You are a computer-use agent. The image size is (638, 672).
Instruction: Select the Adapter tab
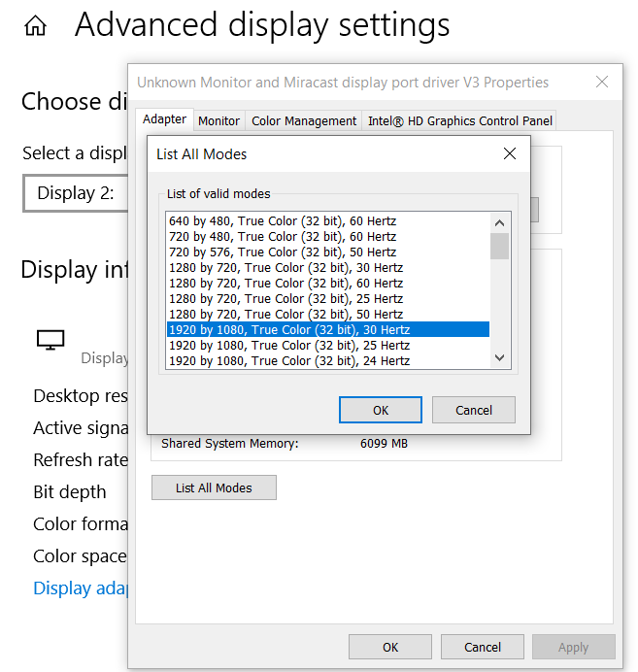pos(164,119)
